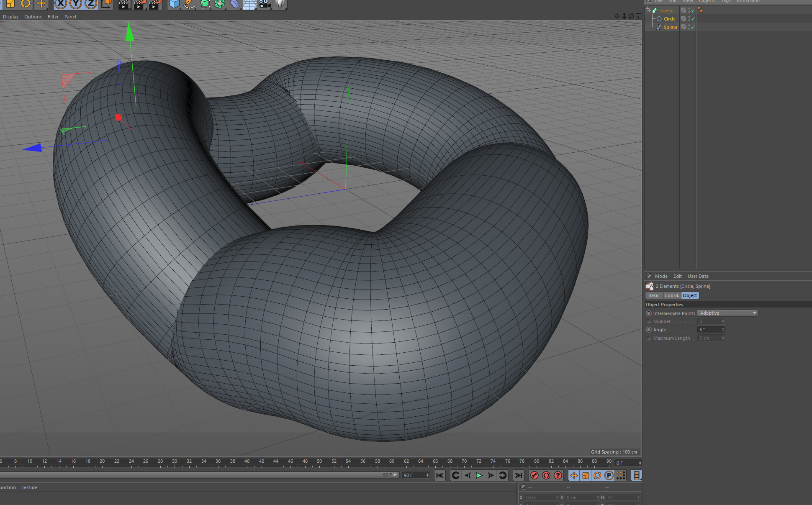Add a Cube primitive object

pos(174,4)
